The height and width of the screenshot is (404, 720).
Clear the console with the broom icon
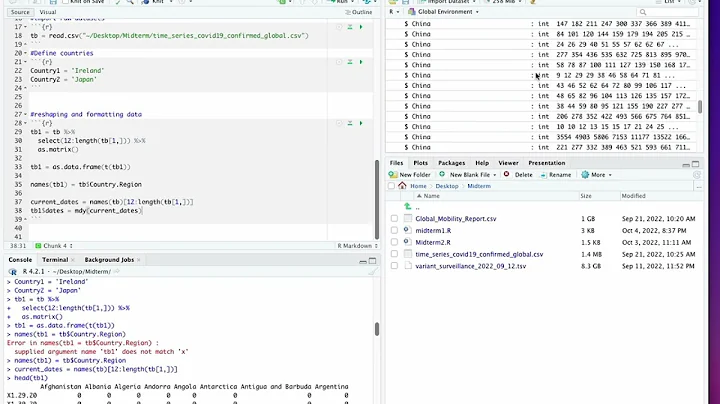click(372, 271)
